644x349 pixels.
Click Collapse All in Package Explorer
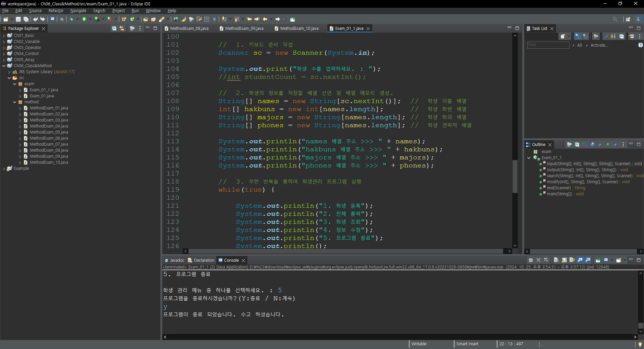(x=114, y=29)
